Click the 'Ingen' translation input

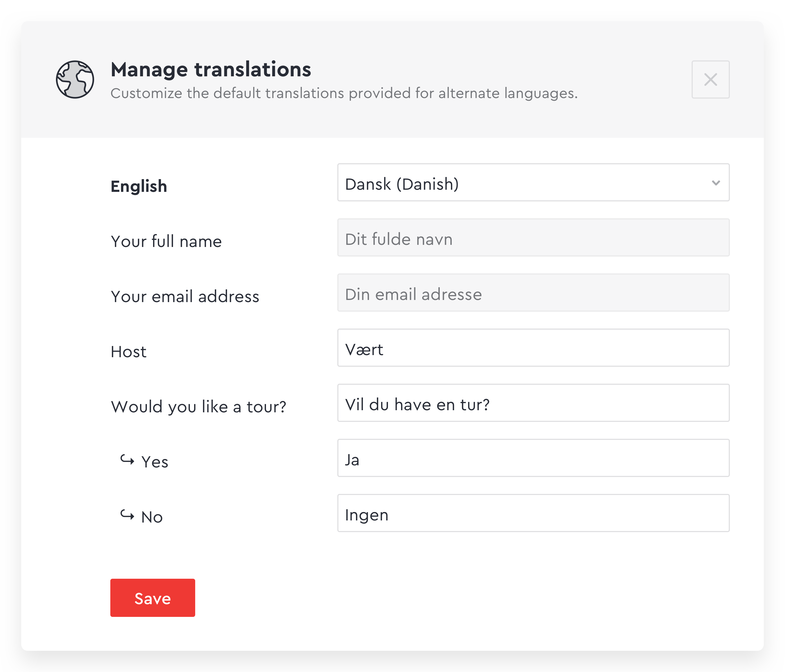tap(533, 513)
